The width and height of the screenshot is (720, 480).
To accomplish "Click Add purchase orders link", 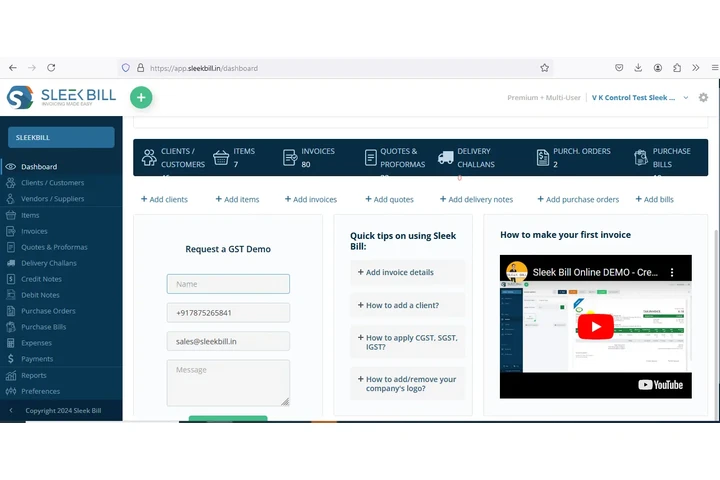I will click(578, 199).
